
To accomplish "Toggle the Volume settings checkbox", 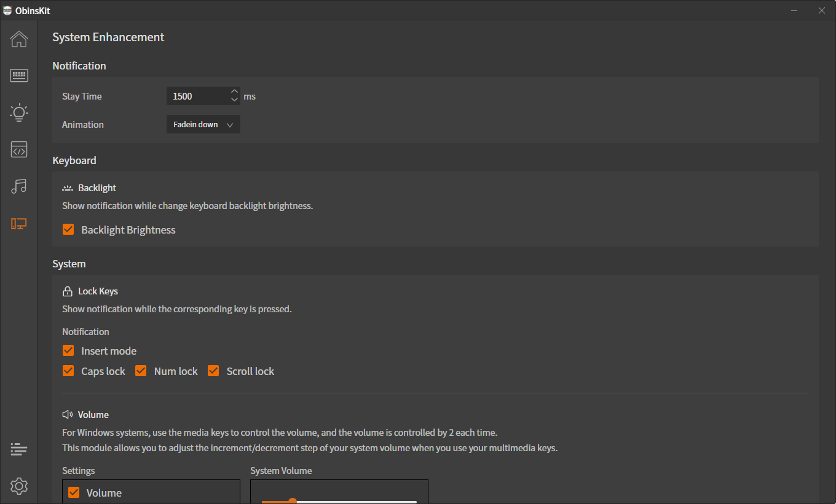I will coord(74,492).
